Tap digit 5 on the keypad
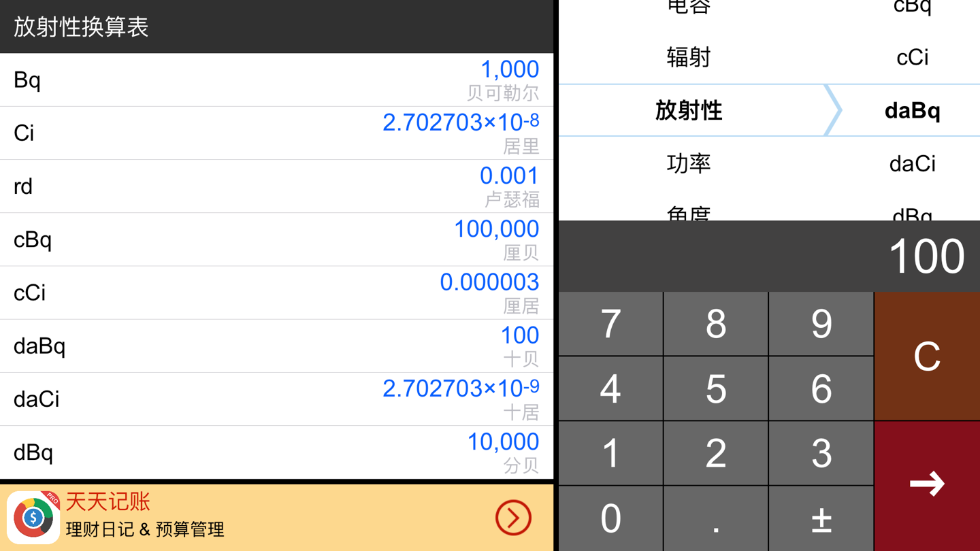This screenshot has height=551, width=980. (716, 388)
